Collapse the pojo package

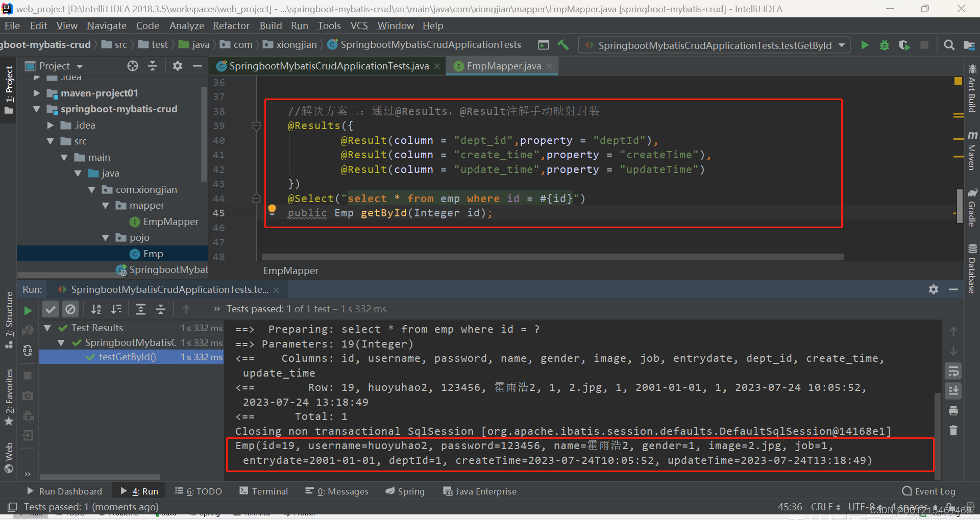click(x=106, y=238)
